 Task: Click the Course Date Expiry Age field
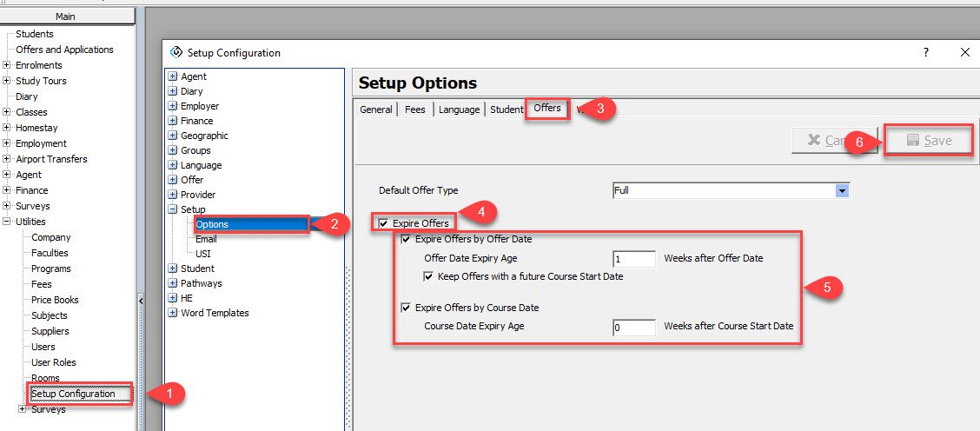[x=633, y=327]
